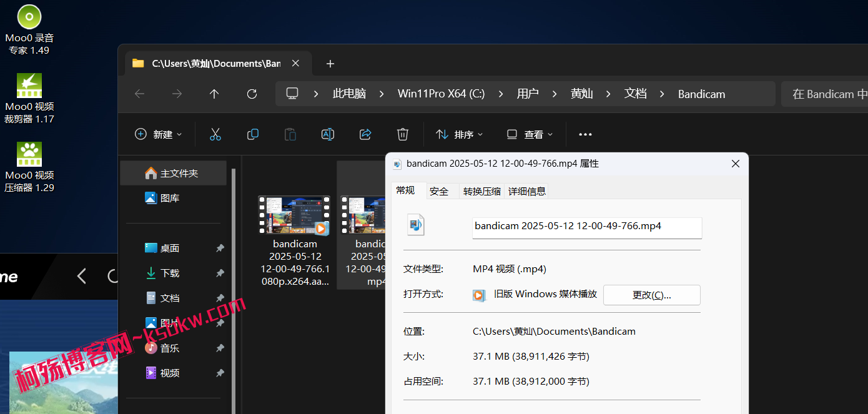Screen dimensions: 868x414
Task: Open 新建 dropdown menu
Action: click(159, 134)
